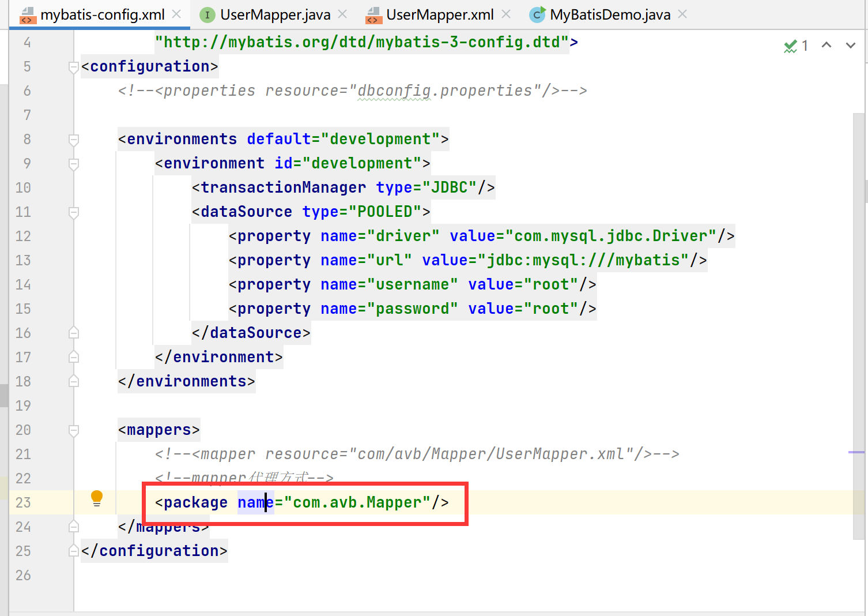This screenshot has width=868, height=616.
Task: Fold the dataSource element at line 11
Action: (x=74, y=213)
